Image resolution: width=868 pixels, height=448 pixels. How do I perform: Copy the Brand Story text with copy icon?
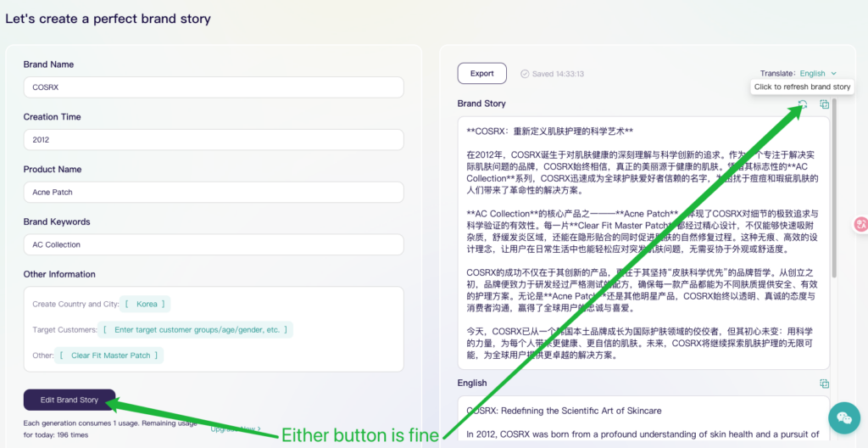pyautogui.click(x=824, y=104)
